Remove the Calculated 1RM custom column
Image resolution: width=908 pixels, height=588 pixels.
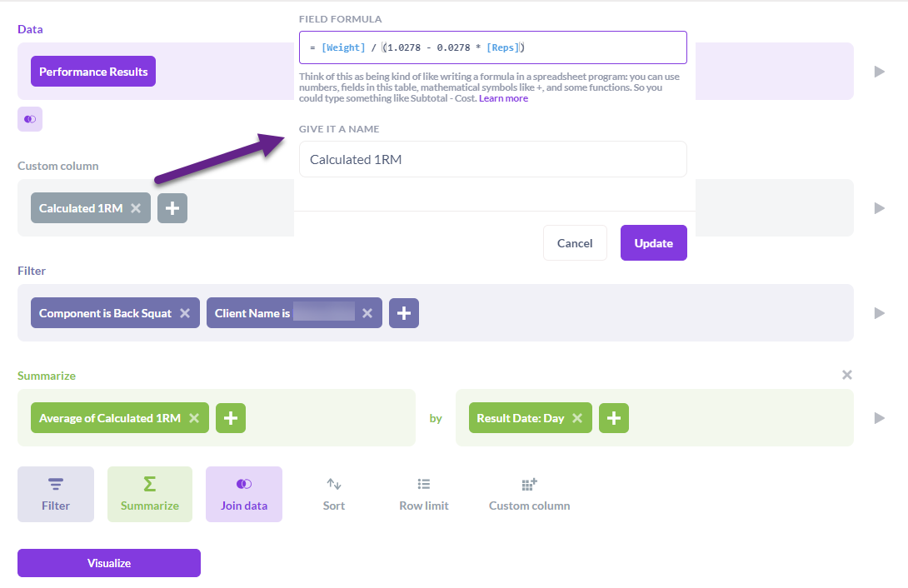pos(136,208)
